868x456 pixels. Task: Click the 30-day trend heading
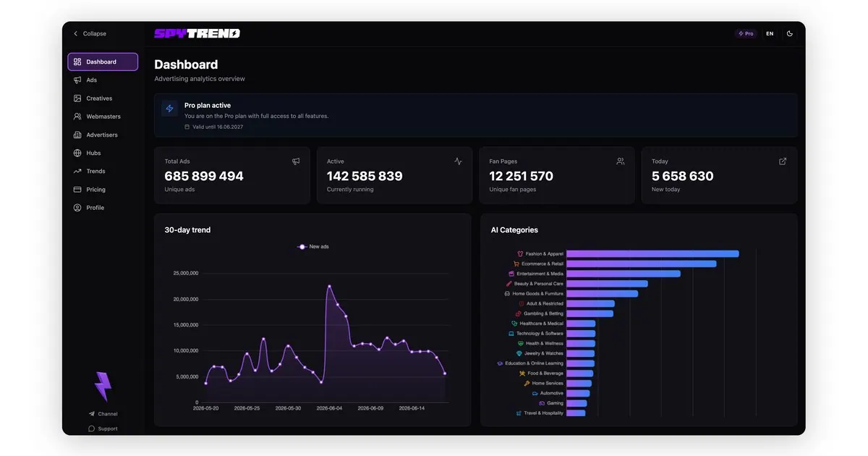pos(187,230)
